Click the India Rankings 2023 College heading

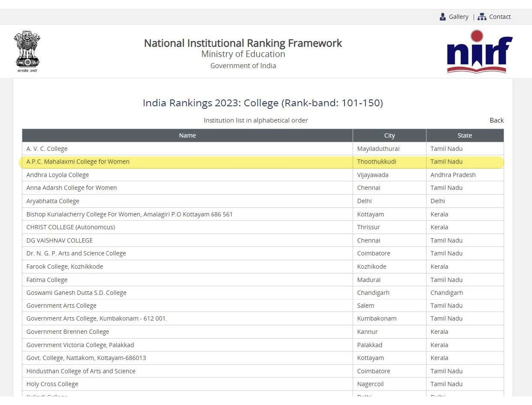[x=263, y=103]
